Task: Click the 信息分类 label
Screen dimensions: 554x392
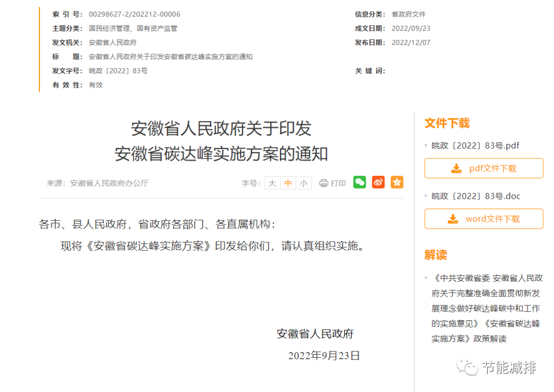Action: coord(370,14)
